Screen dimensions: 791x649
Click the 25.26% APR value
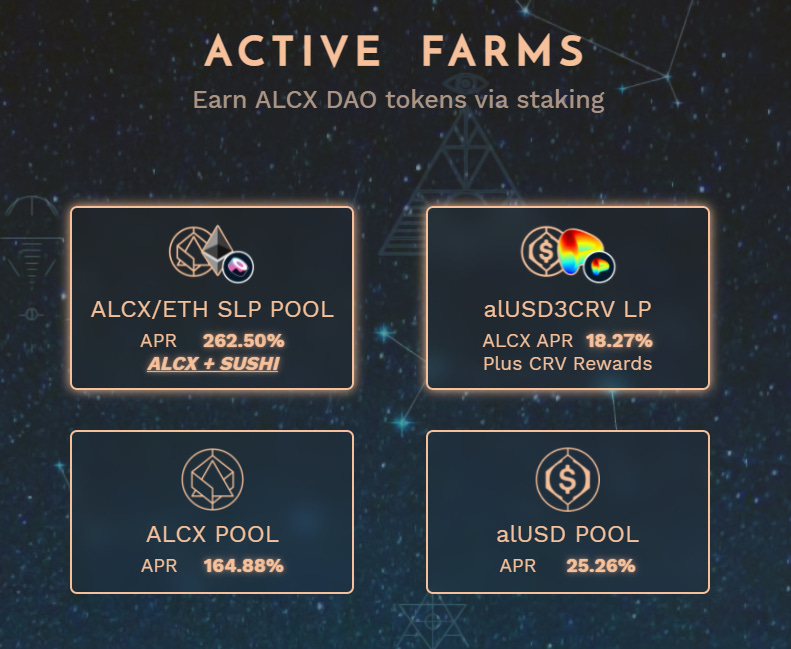[x=600, y=566]
